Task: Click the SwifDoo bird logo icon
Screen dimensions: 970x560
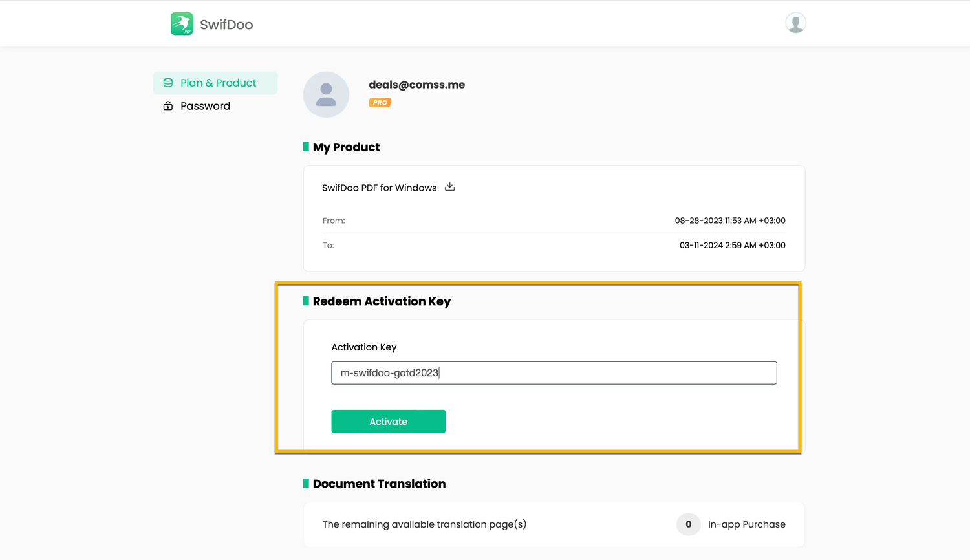Action: click(x=182, y=24)
